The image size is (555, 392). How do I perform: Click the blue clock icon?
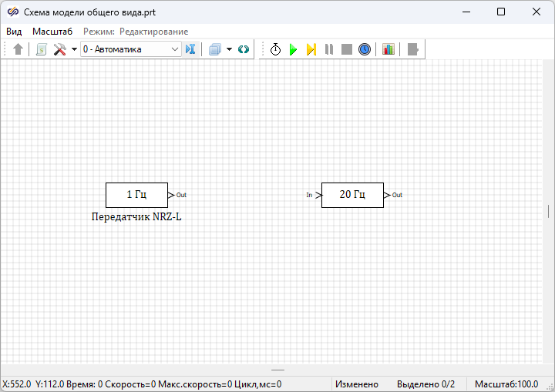pos(365,49)
